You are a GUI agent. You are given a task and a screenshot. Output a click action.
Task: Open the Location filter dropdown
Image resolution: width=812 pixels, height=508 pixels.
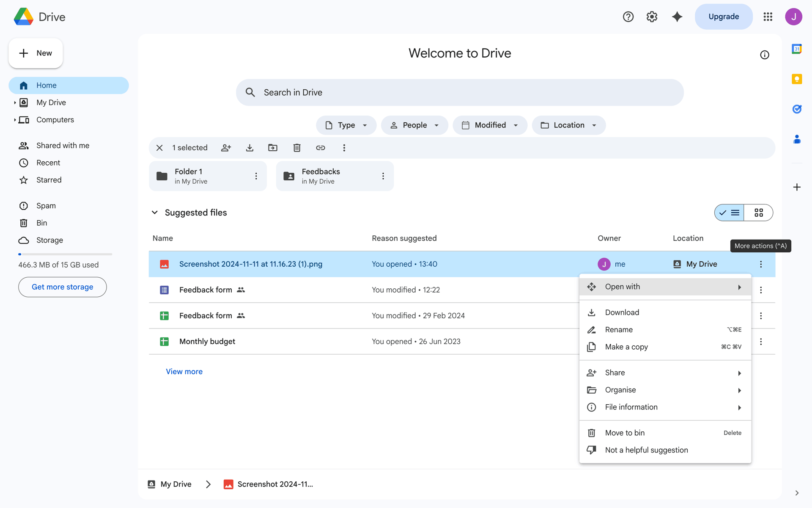click(569, 125)
